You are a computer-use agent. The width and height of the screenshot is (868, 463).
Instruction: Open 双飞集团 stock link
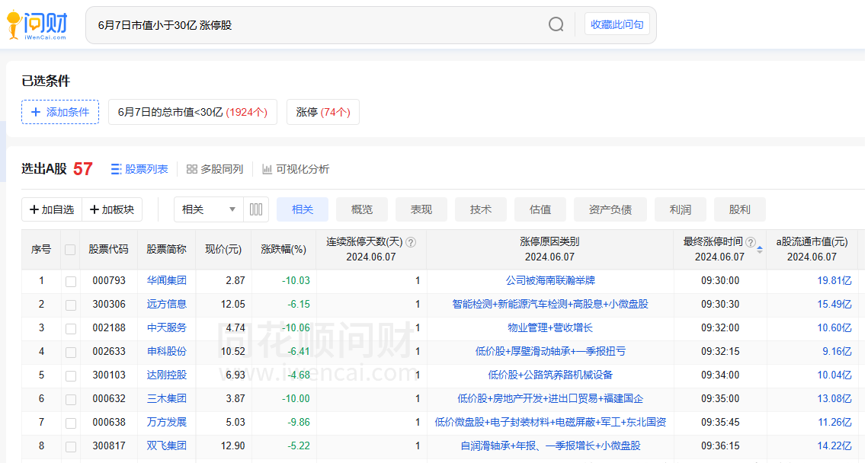(x=167, y=445)
